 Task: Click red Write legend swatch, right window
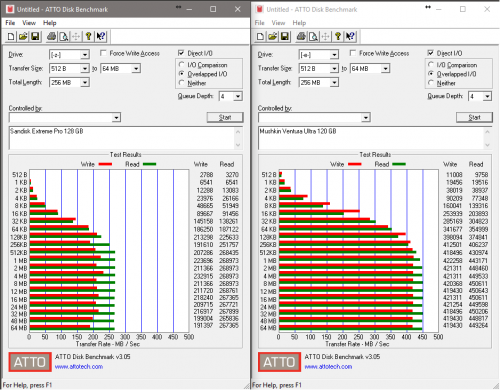click(355, 164)
